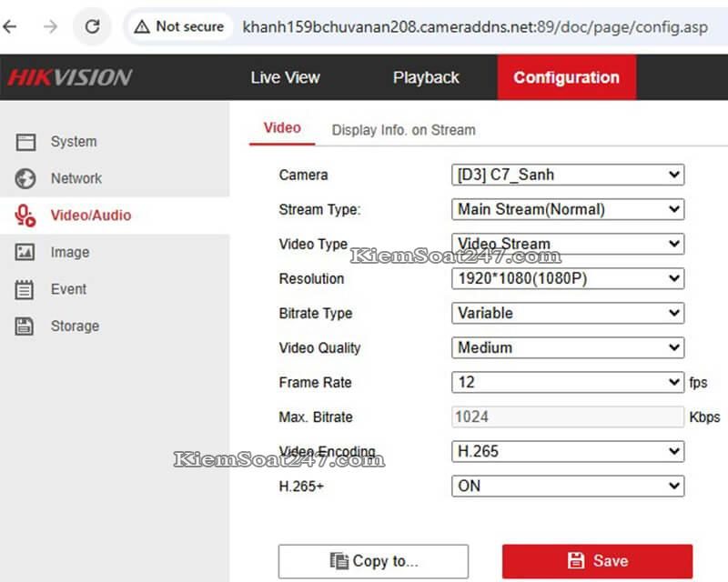Open the Resolution dropdown
This screenshot has width=728, height=582.
568,278
